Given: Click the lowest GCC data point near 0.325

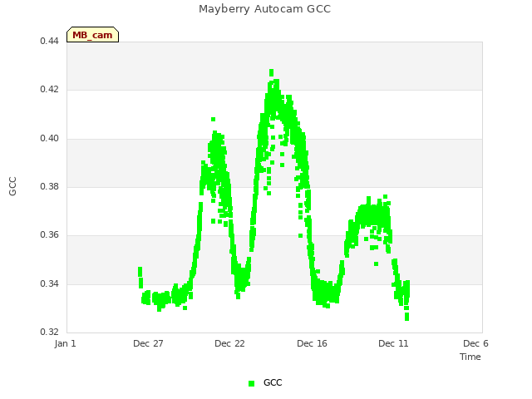Looking at the screenshot, I should click(x=406, y=317).
